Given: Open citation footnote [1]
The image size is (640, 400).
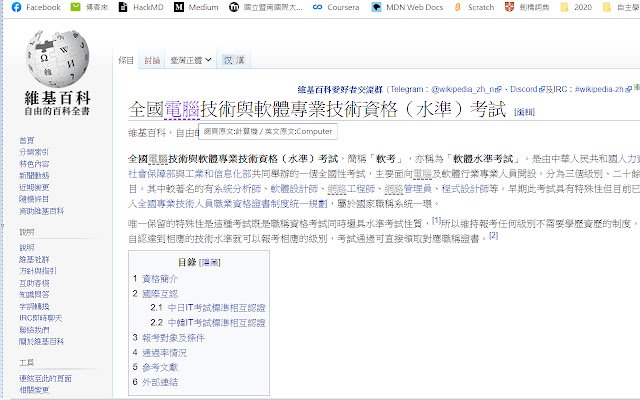Looking at the screenshot, I should point(436,220).
